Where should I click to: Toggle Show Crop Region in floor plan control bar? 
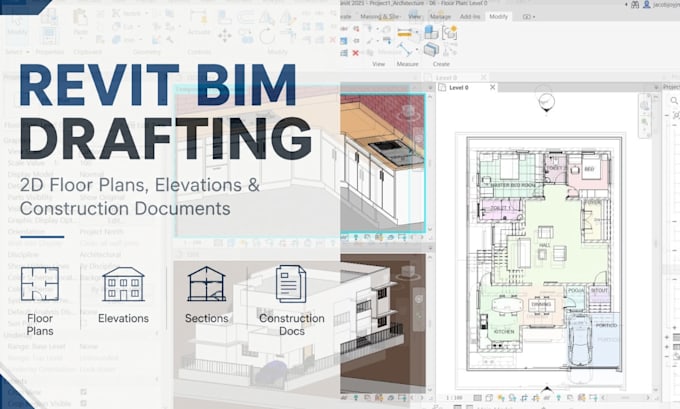(x=535, y=398)
